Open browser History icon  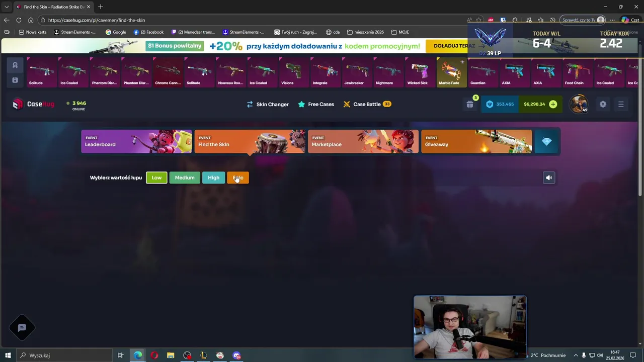pyautogui.click(x=552, y=20)
